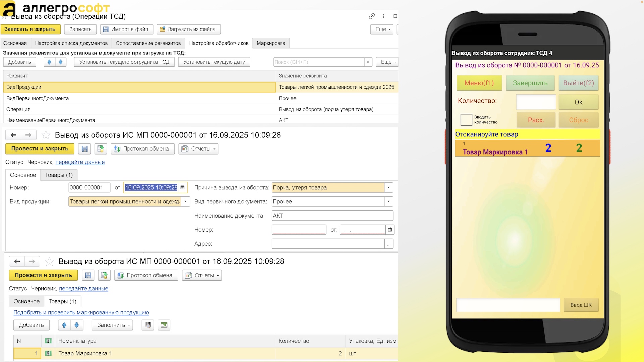The image size is (644, 362).
Task: Post document icon in bottom document toolbar
Action: click(x=104, y=275)
